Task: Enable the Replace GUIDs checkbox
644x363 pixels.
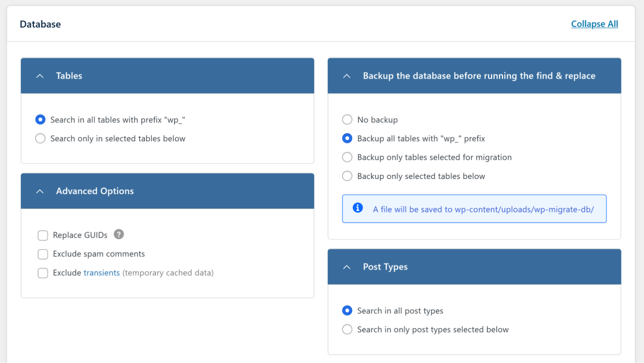Action: [x=43, y=235]
